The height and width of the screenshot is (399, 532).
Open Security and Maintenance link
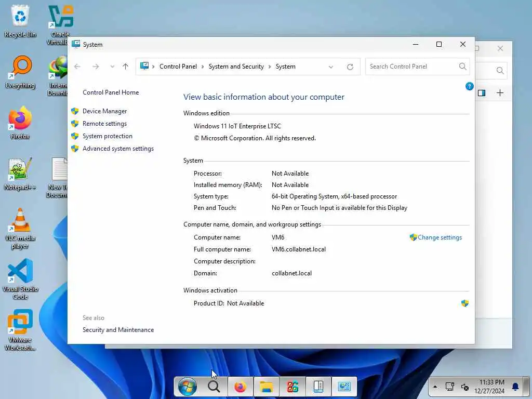[x=118, y=330]
